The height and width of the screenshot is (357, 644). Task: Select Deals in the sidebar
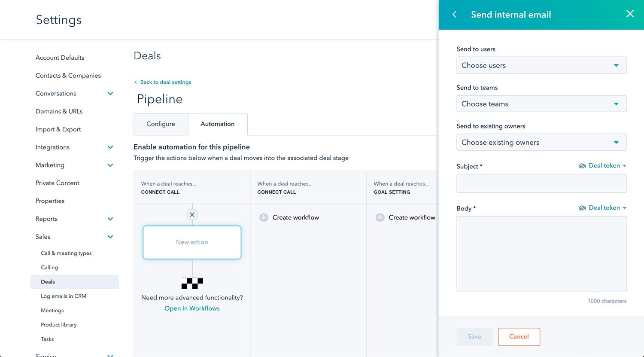(x=75, y=282)
